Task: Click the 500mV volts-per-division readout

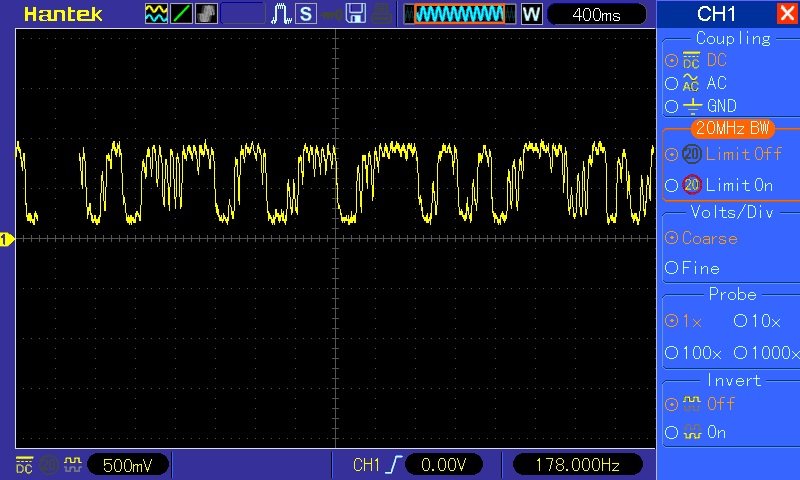Action: [x=128, y=465]
